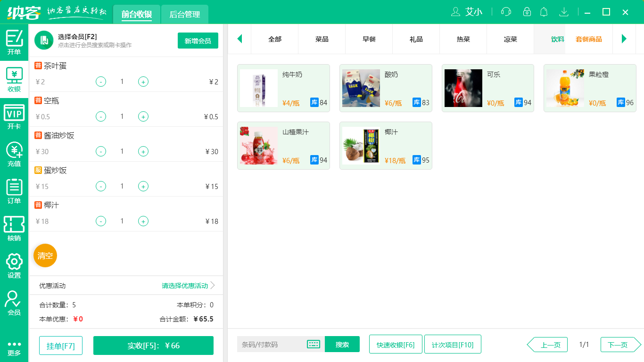
Task: Open the 会员 members section
Action: pyautogui.click(x=14, y=302)
